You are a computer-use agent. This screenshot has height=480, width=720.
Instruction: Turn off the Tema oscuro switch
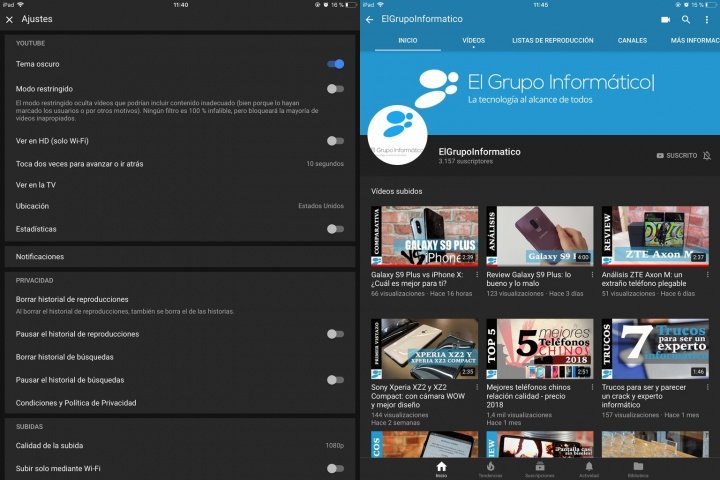click(336, 64)
